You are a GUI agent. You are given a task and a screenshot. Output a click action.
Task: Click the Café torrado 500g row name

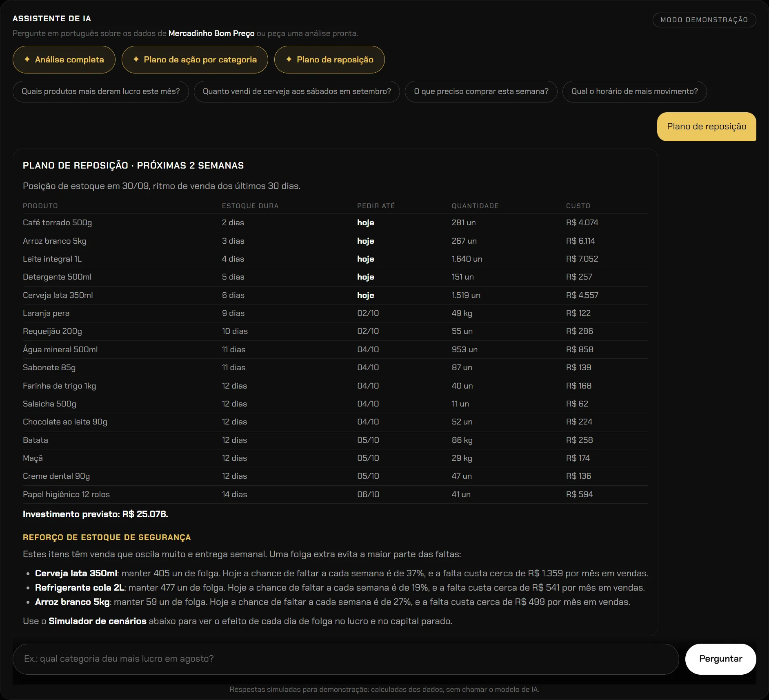(57, 222)
